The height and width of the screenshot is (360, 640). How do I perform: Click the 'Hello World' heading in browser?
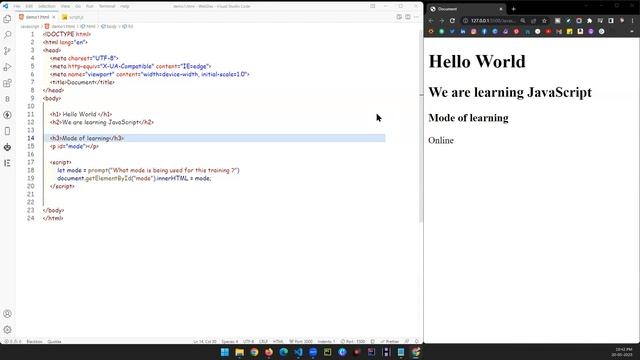pyautogui.click(x=477, y=61)
